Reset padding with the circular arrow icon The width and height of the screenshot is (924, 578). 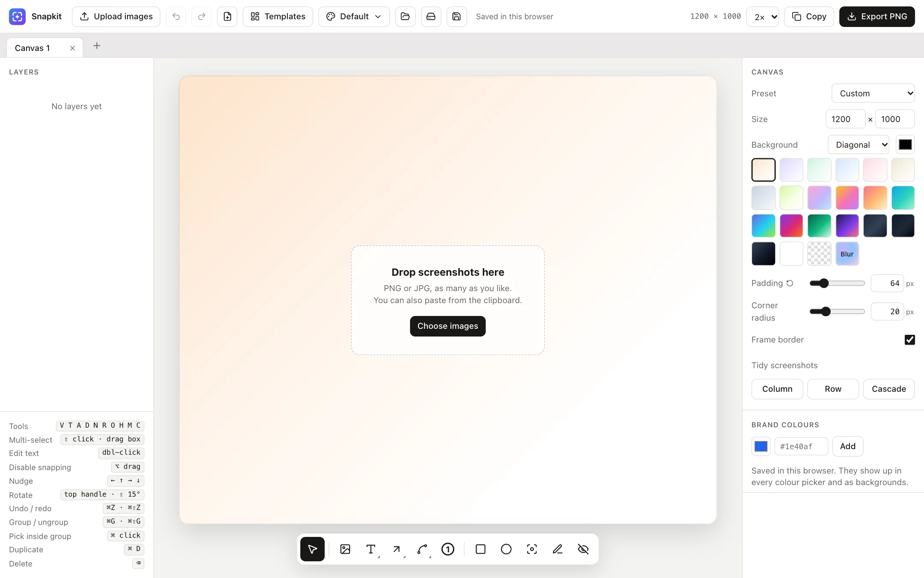(x=790, y=283)
